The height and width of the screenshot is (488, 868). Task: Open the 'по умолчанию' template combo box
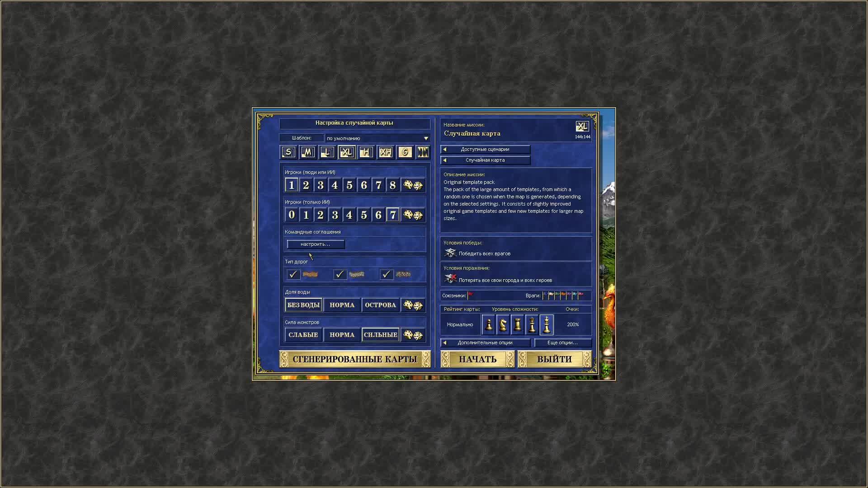(x=377, y=138)
